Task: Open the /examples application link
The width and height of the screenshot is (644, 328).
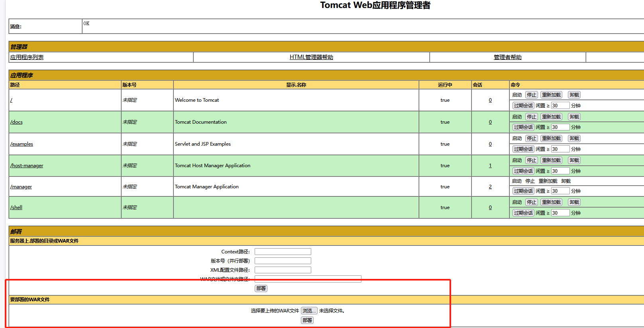Action: tap(22, 144)
